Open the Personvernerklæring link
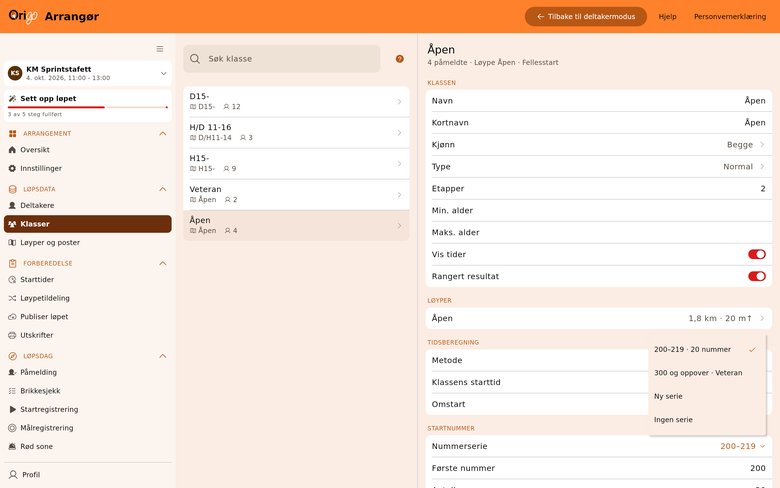This screenshot has height=488, width=780. 730,16
